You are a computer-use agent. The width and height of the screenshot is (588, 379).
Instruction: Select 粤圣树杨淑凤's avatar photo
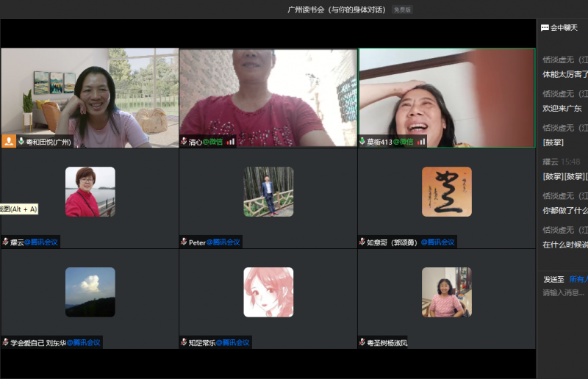446,292
